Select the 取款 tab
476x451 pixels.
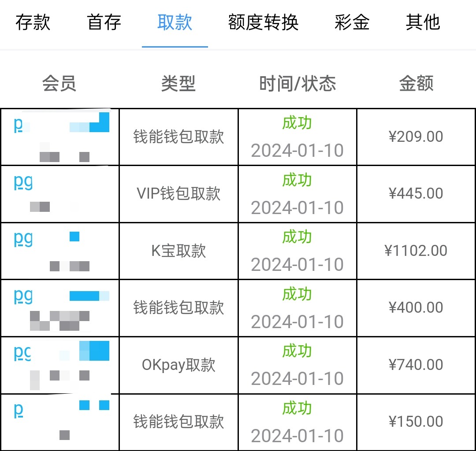175,22
